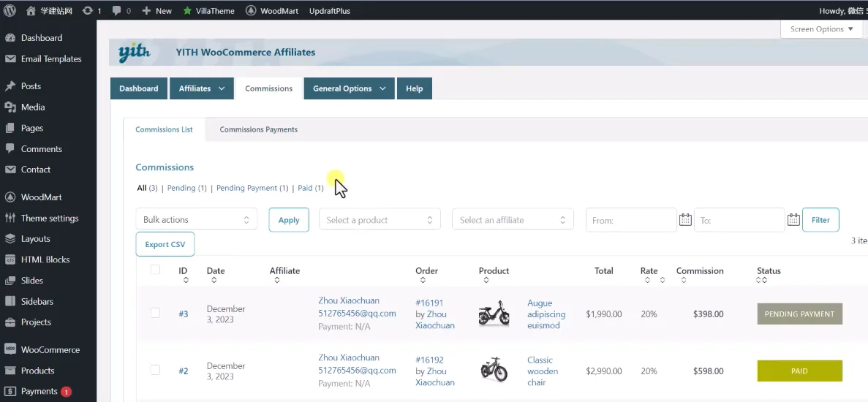Filter by the Pending (1) link
The height and width of the screenshot is (402, 868).
(x=186, y=188)
